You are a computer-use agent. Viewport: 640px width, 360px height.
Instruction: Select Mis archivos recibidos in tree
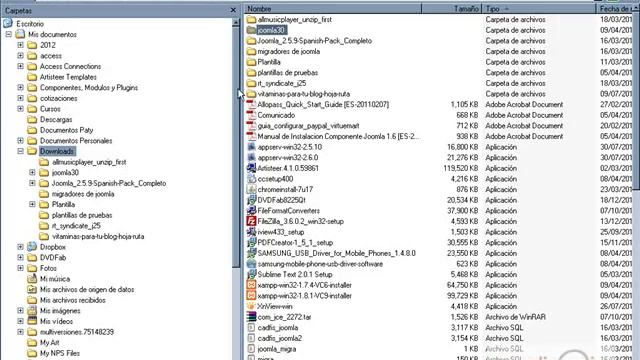pyautogui.click(x=73, y=300)
